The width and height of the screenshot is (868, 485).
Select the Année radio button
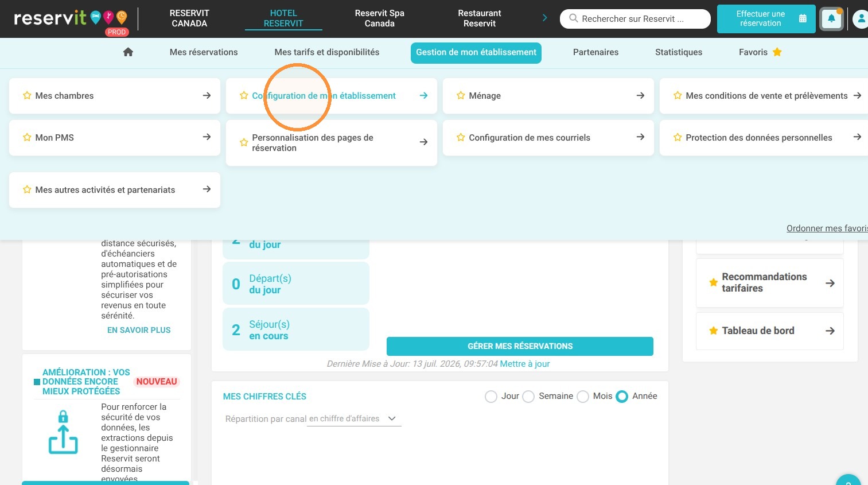pos(622,397)
